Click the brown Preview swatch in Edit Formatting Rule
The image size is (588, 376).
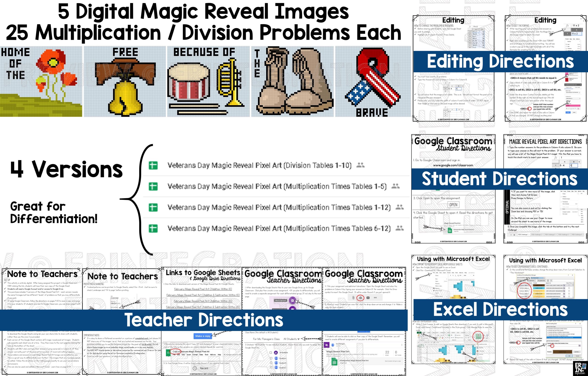click(563, 352)
